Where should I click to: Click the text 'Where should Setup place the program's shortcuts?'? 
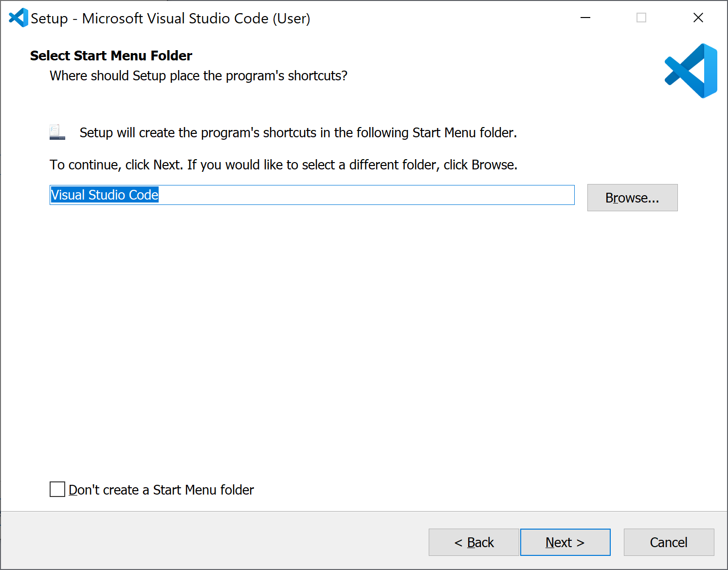tap(199, 76)
